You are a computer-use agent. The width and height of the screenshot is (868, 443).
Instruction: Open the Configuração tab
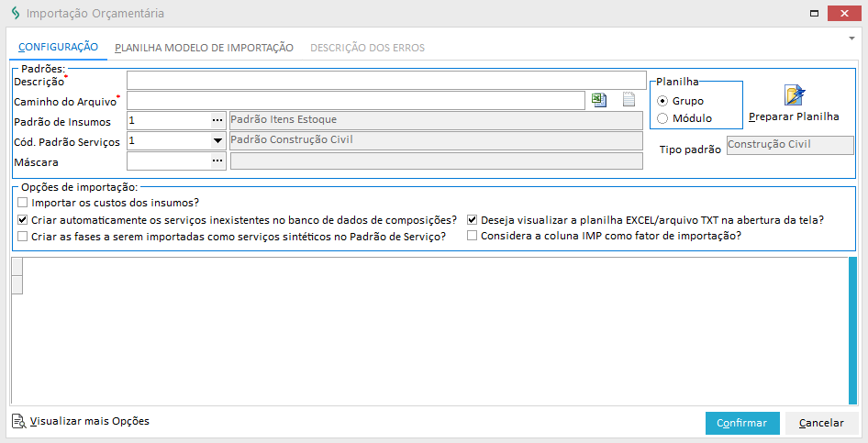click(x=58, y=48)
